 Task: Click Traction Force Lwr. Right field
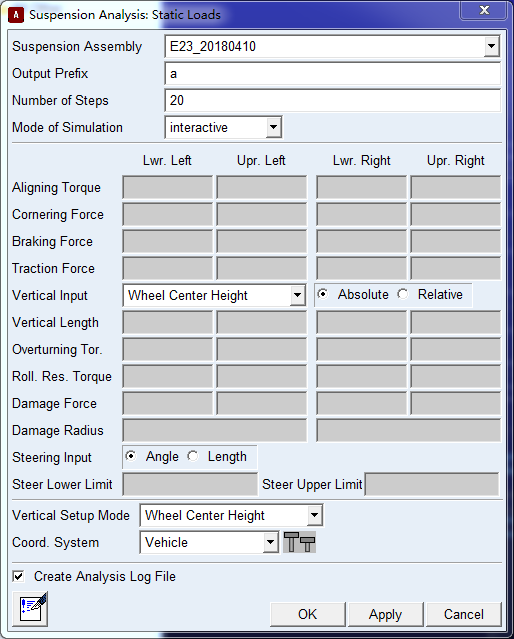[x=362, y=268]
